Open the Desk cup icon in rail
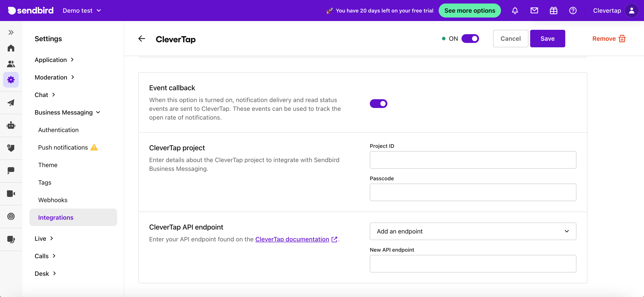This screenshot has width=644, height=297. click(11, 239)
